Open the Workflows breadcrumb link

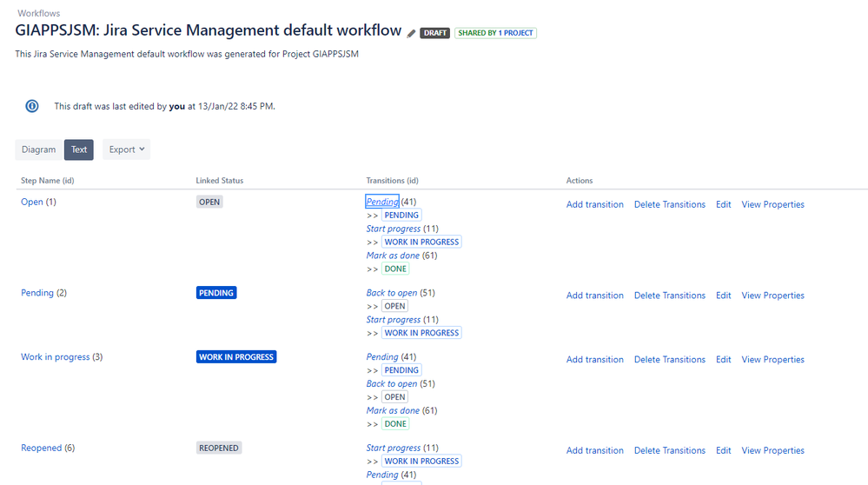pyautogui.click(x=39, y=13)
